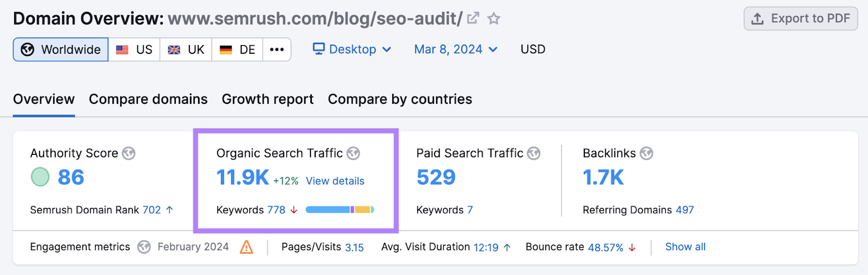The width and height of the screenshot is (868, 275).
Task: Star this domain as a favorite
Action: (x=494, y=18)
